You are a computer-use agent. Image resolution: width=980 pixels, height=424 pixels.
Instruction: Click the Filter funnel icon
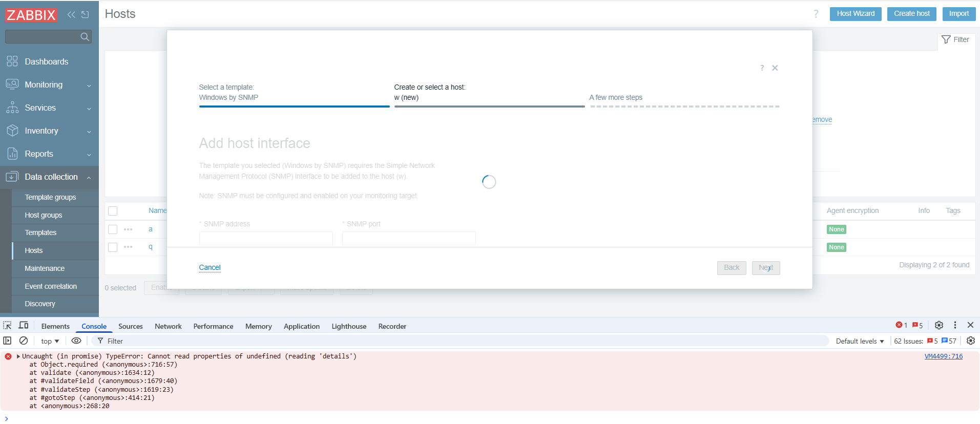click(x=946, y=39)
